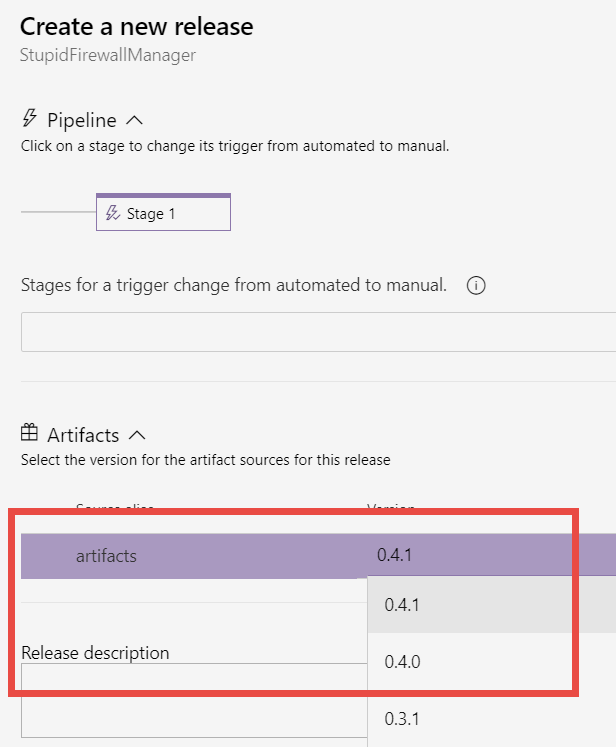Collapse the Artifacts section chevron

tap(137, 435)
